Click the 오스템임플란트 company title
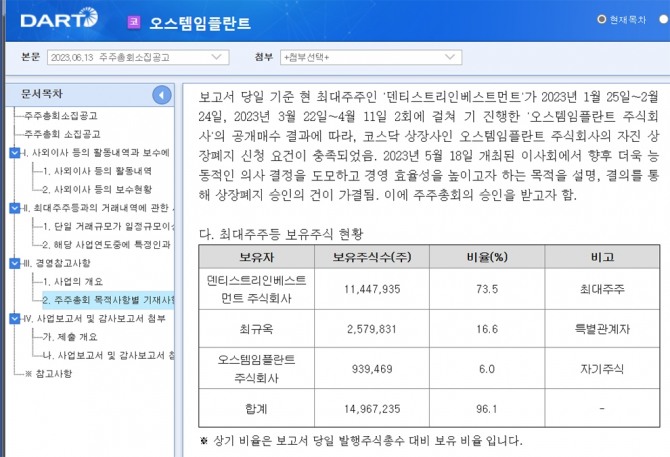This screenshot has width=670, height=457. point(200,23)
